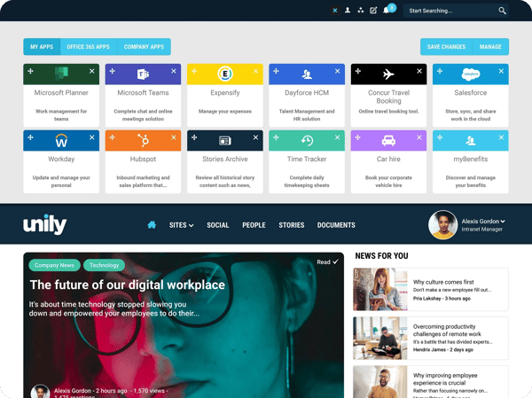532x398 pixels.
Task: Remove the myBenefits tile
Action: point(501,137)
